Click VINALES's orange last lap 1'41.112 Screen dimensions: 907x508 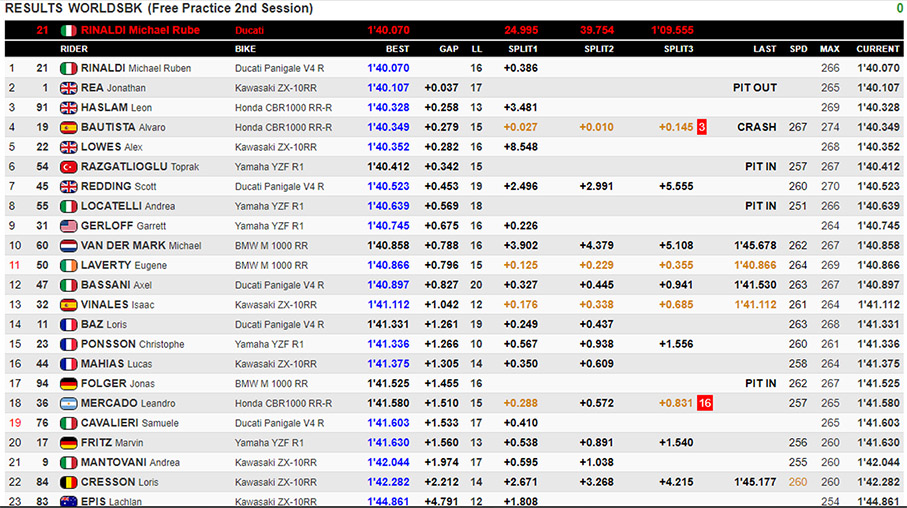tap(755, 305)
